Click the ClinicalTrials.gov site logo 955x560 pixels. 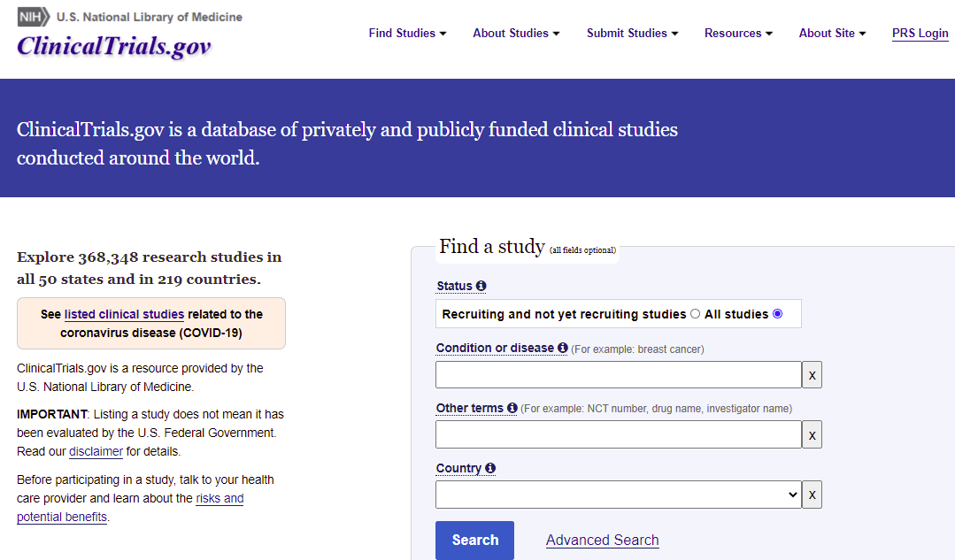click(x=114, y=46)
